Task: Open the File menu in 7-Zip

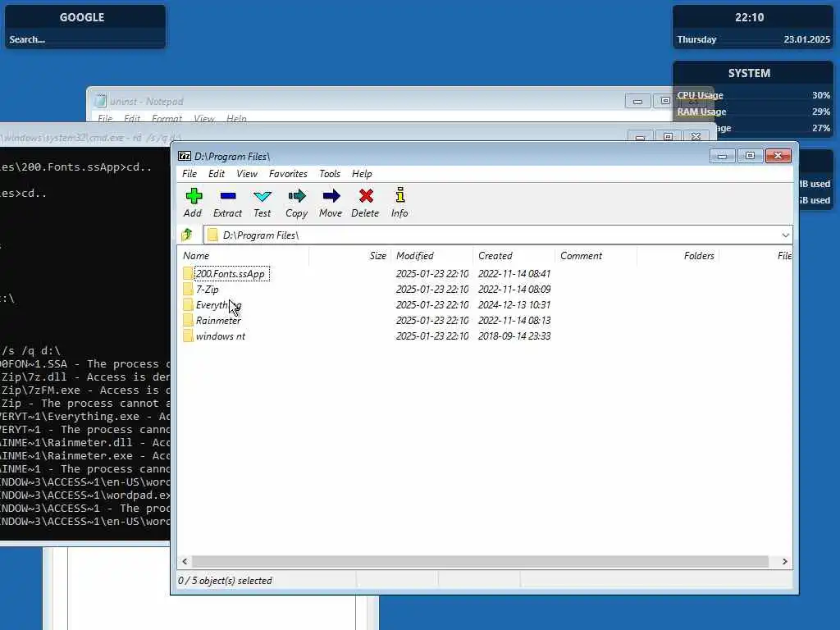Action: pyautogui.click(x=189, y=174)
